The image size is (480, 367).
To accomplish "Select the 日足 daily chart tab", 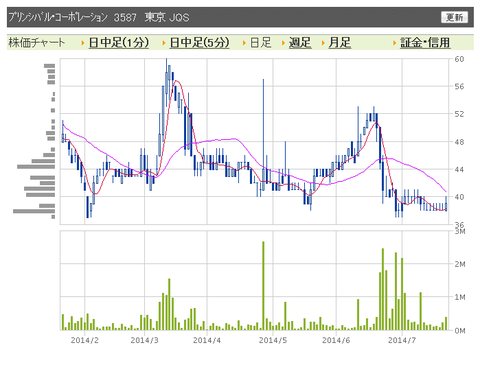I will [x=261, y=43].
